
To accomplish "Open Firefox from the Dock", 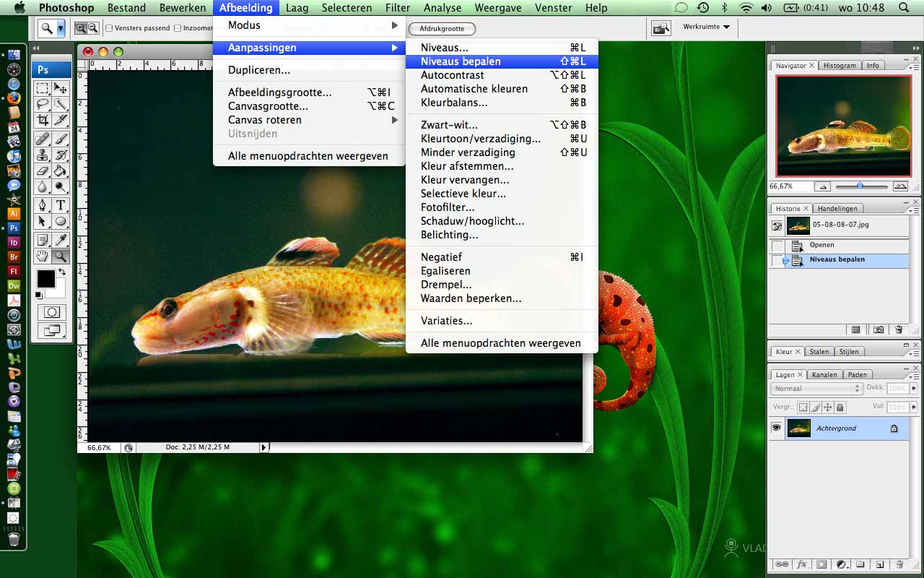I will tap(14, 98).
